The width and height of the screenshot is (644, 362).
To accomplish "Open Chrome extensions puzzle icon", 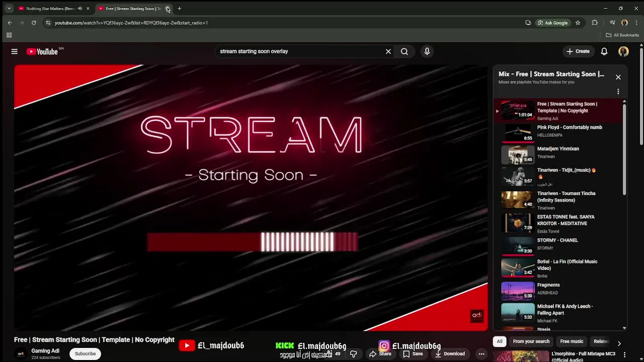I will [595, 23].
